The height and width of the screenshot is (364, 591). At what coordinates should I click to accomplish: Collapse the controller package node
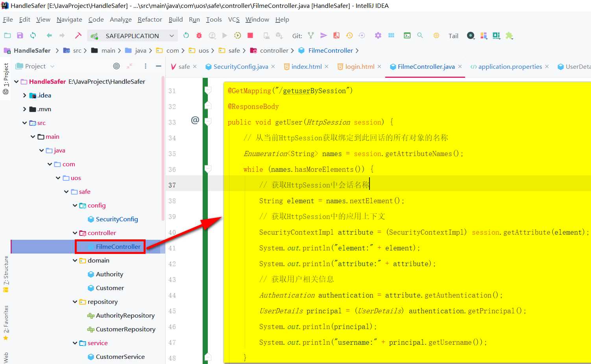tap(75, 233)
